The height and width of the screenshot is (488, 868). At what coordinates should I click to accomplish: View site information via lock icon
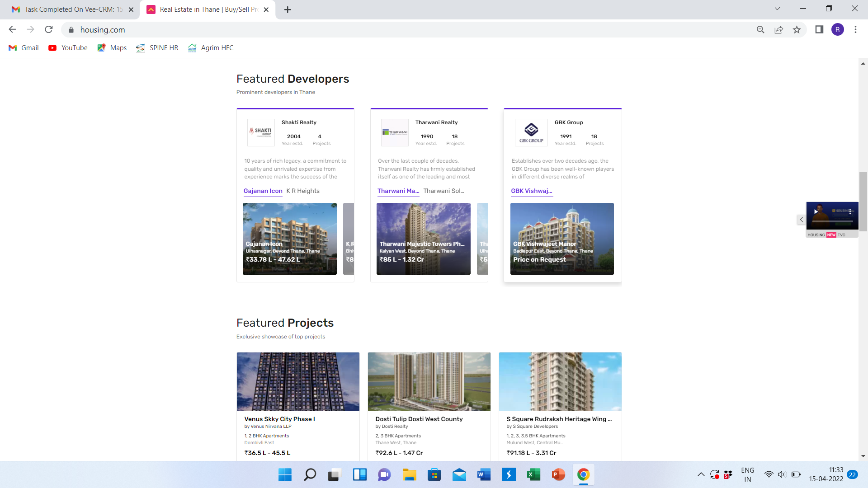[x=71, y=30]
